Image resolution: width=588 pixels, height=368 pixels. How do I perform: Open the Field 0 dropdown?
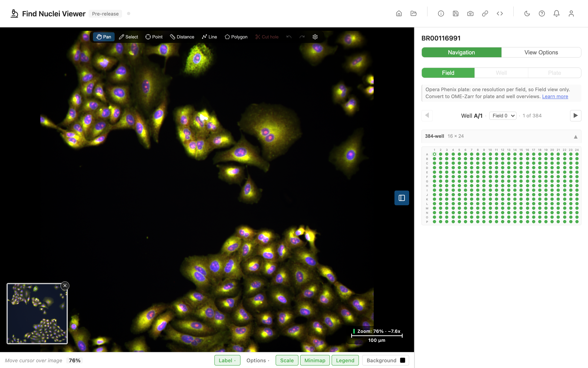click(503, 116)
